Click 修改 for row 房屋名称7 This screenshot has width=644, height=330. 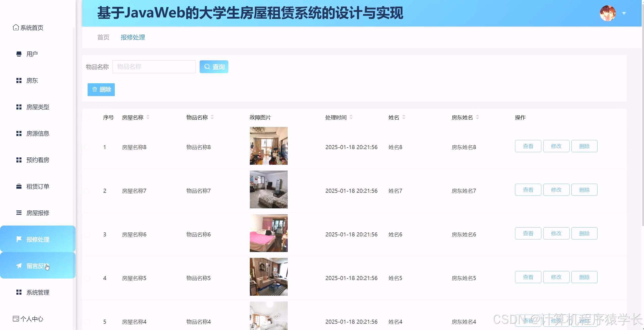556,190
